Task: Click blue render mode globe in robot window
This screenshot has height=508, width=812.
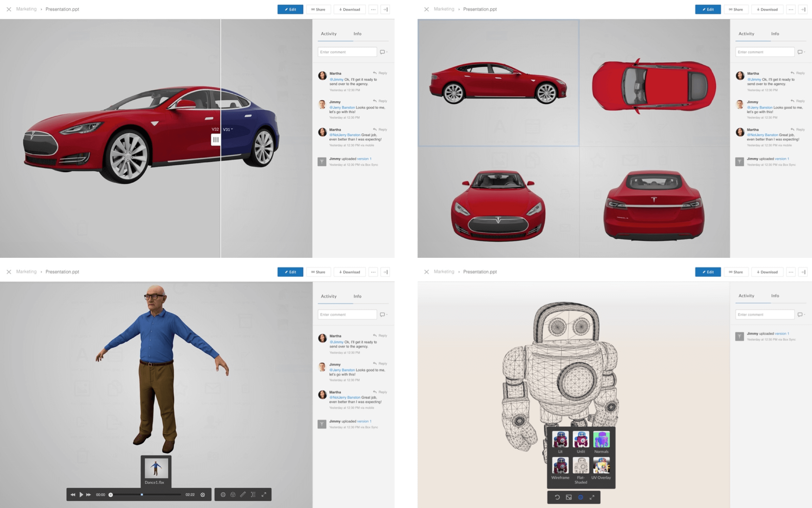Action: coord(580,497)
